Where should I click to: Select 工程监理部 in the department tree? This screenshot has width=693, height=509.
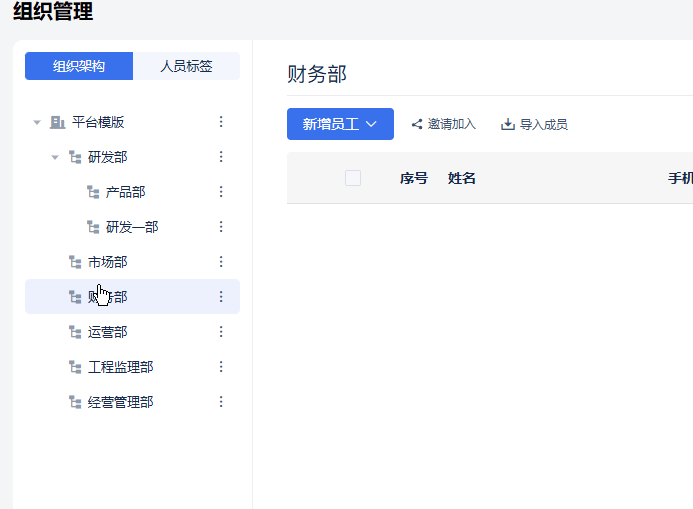(120, 367)
